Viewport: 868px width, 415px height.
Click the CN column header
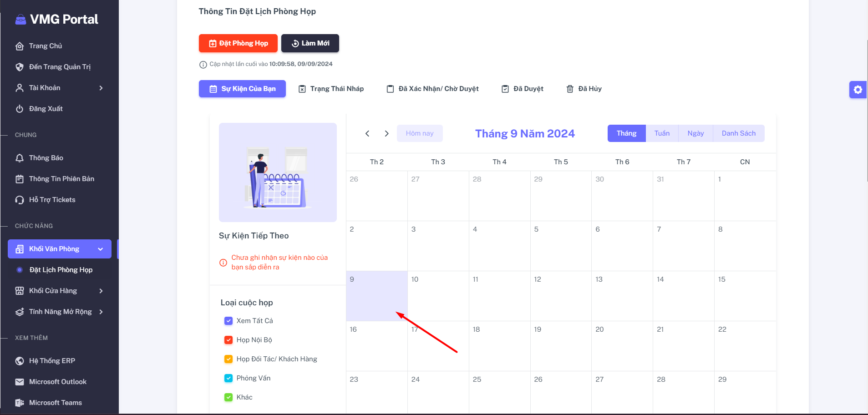click(745, 162)
